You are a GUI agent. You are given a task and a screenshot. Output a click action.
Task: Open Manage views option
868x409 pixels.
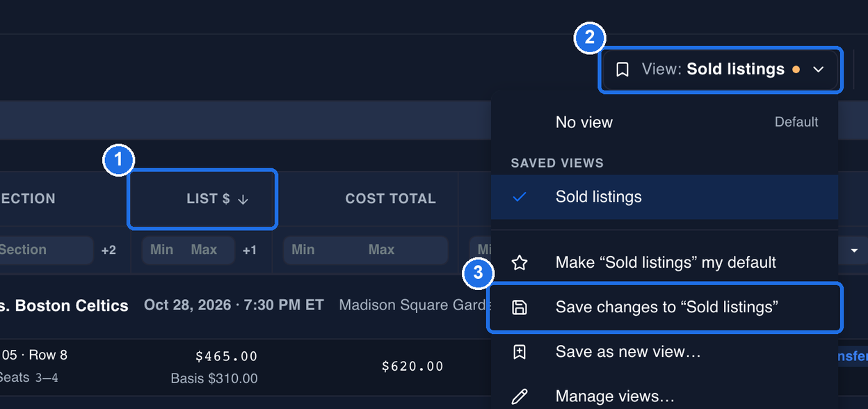pos(664,396)
